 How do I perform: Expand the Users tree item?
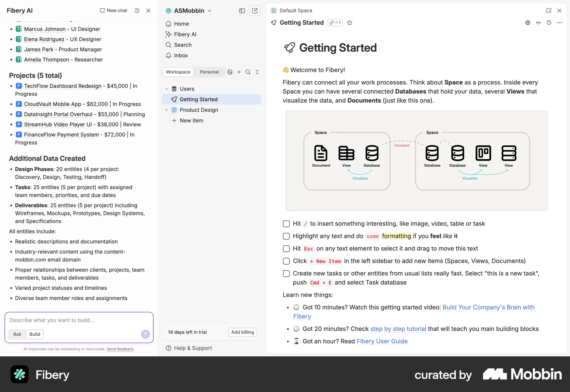tap(167, 88)
